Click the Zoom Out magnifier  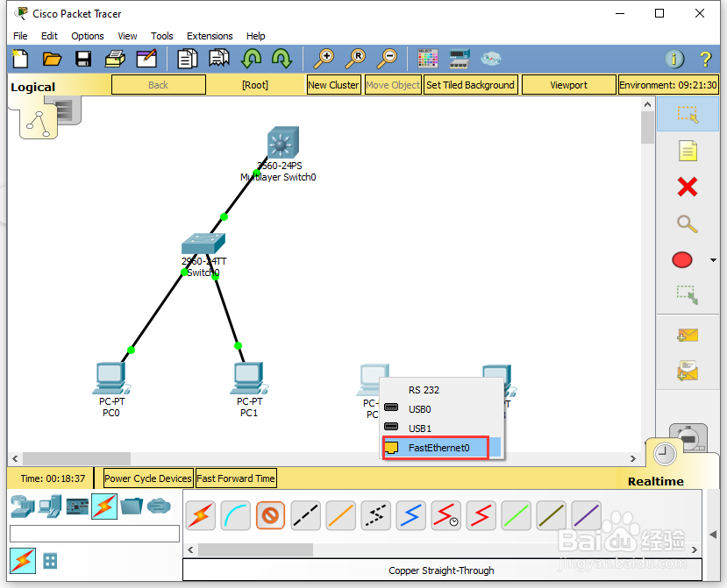pos(387,59)
